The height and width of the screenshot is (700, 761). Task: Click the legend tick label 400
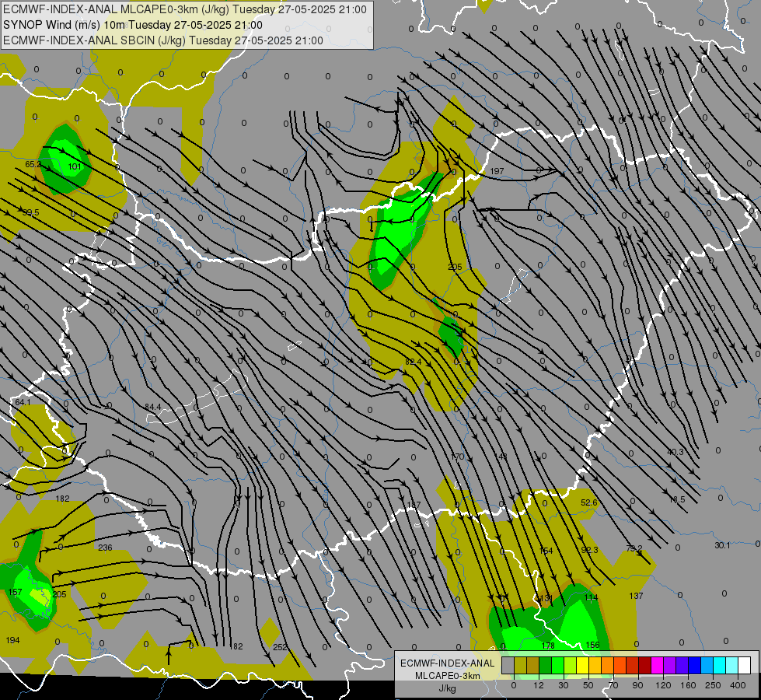(738, 685)
